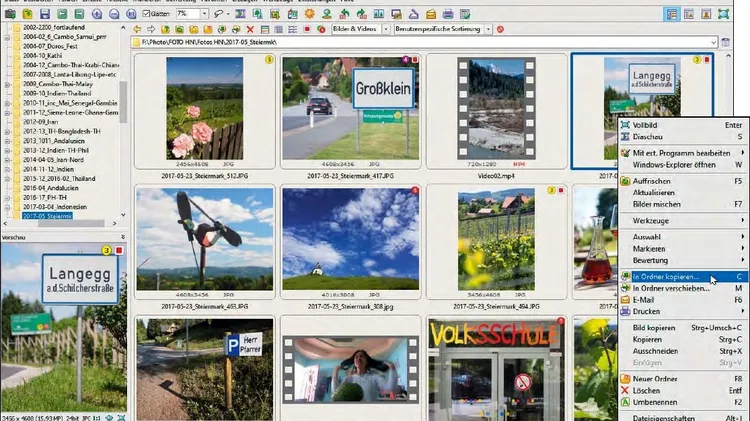Click the zoom out magnifier icon
Viewport: 750px width, 421px height.
point(114,14)
